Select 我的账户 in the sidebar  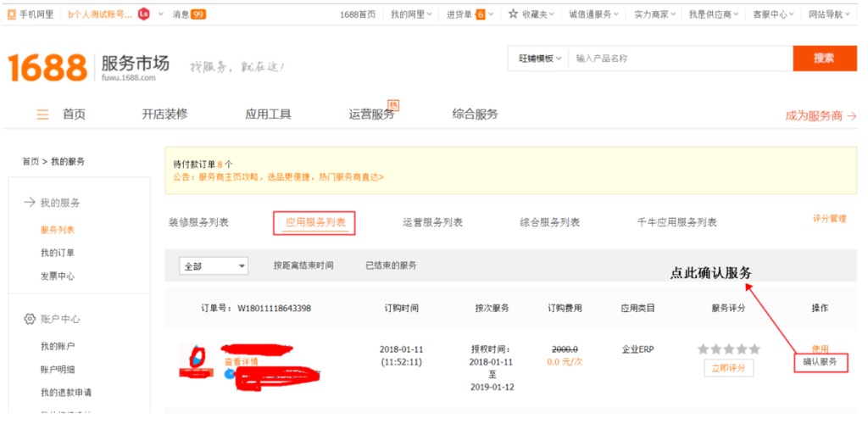[58, 346]
